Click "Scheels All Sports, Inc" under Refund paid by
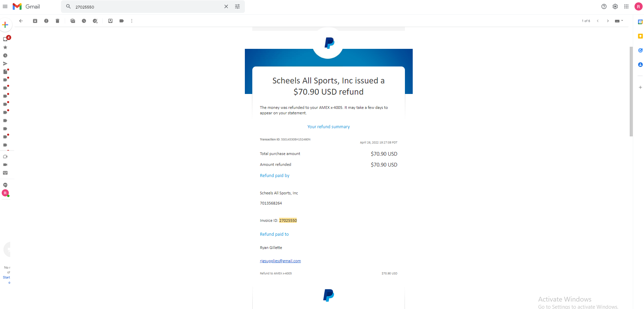 [279, 193]
